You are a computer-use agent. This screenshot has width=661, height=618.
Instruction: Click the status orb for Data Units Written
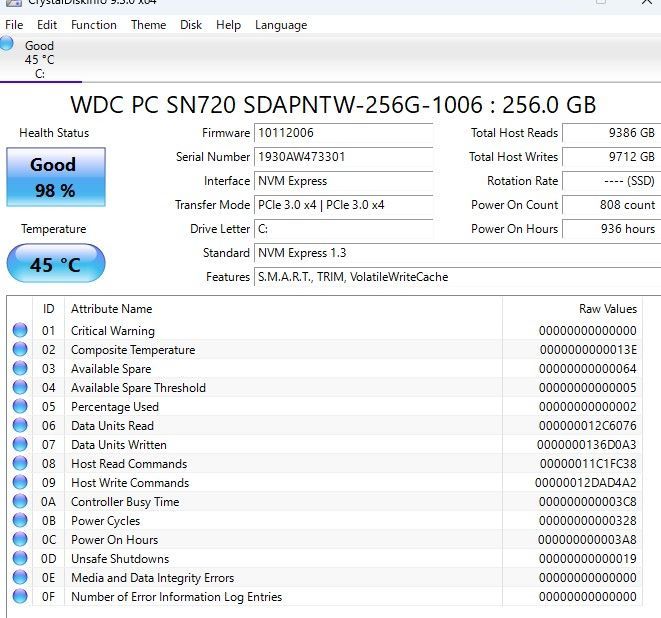[x=20, y=444]
